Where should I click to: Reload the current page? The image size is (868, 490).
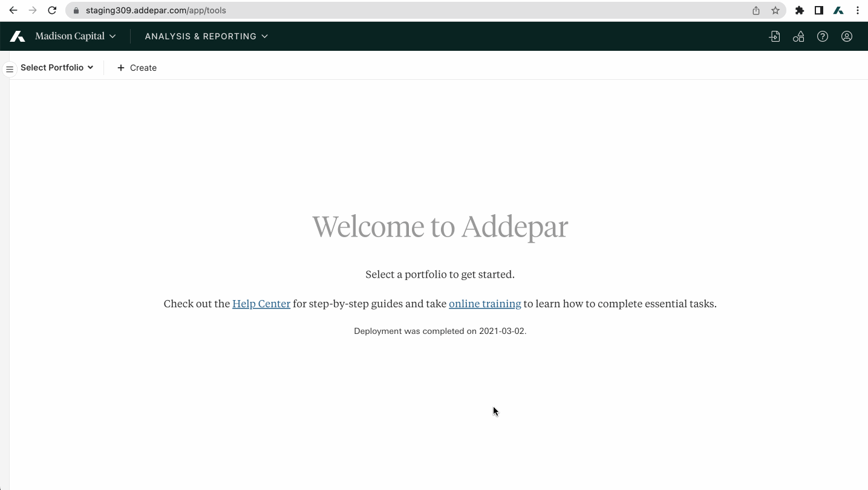52,10
